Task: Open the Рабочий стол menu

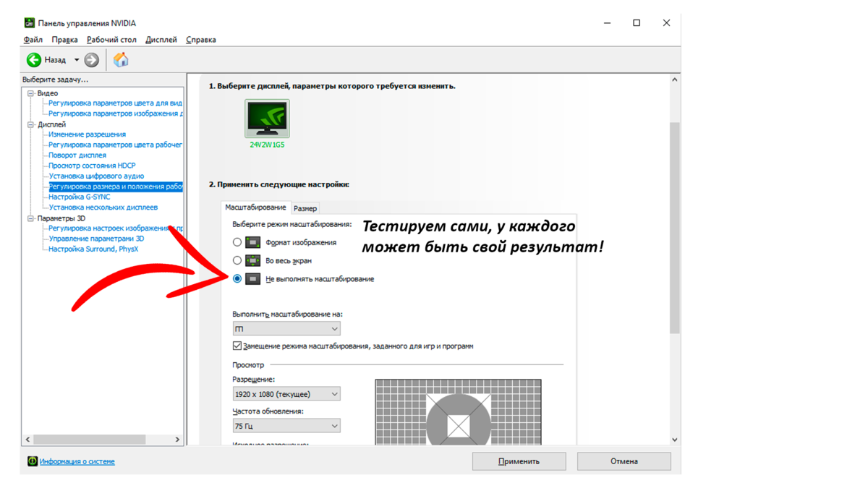Action: tap(111, 40)
